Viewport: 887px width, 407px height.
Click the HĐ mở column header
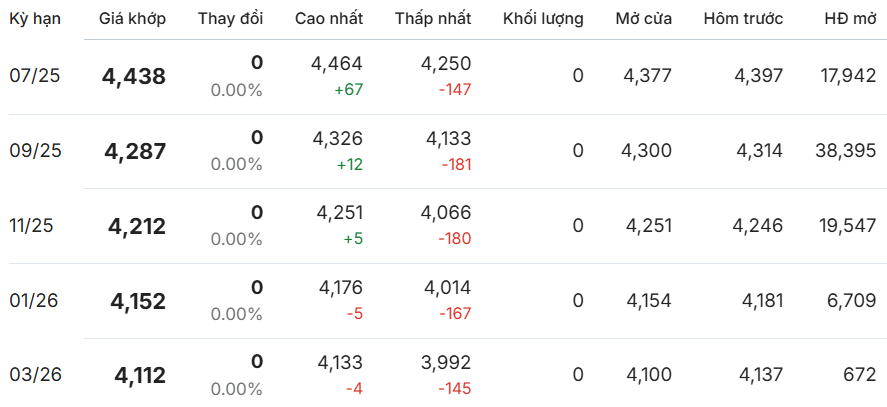(x=850, y=19)
